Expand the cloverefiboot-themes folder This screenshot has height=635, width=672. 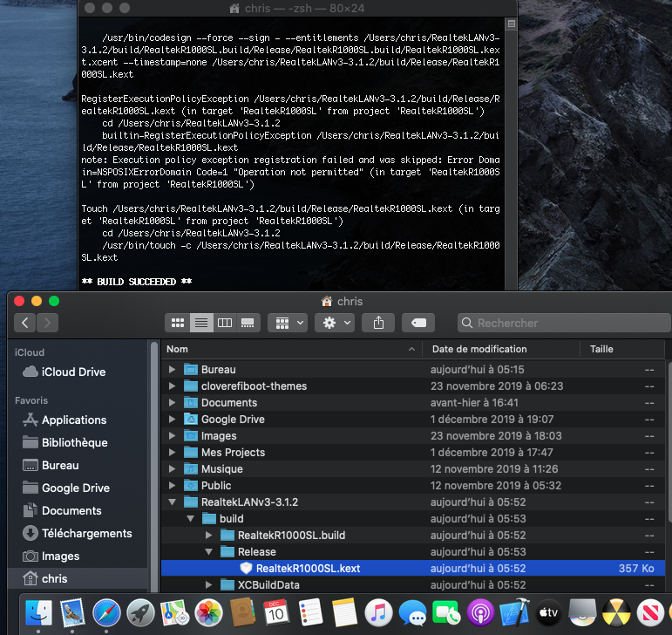pos(172,386)
